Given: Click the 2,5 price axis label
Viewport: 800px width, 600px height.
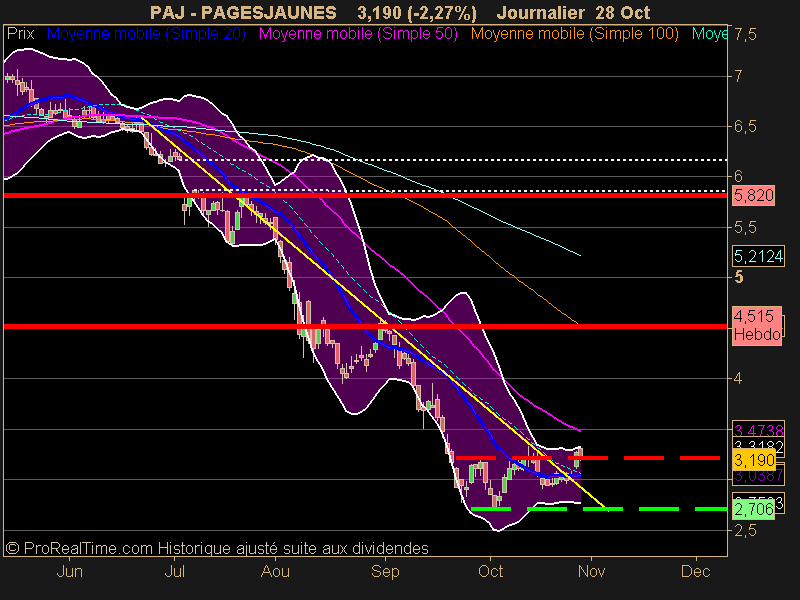Looking at the screenshot, I should tap(745, 531).
